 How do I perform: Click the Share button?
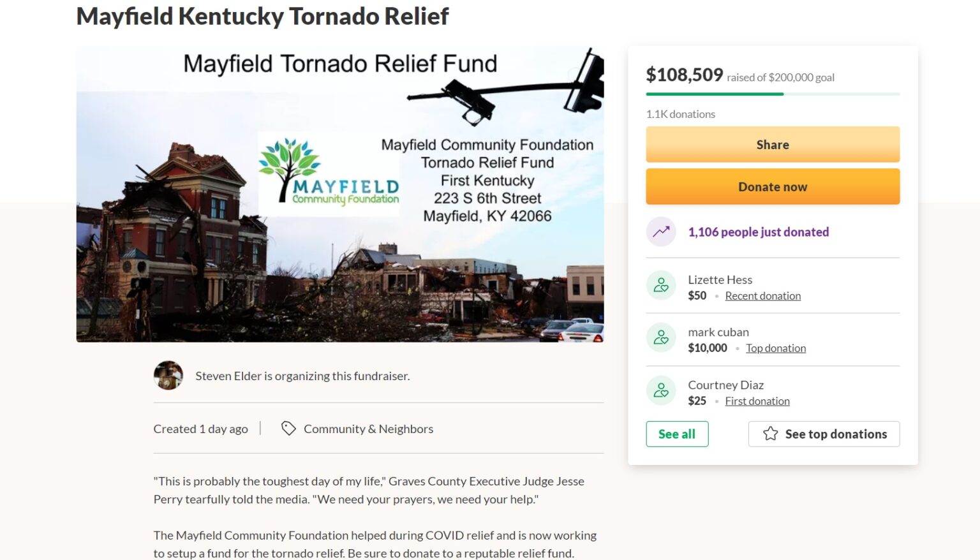(773, 144)
